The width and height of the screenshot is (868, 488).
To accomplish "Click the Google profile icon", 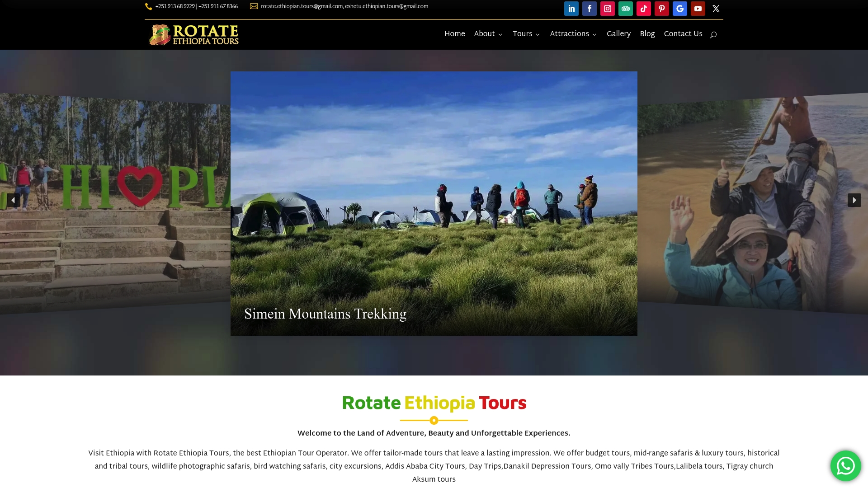I will coord(679,9).
